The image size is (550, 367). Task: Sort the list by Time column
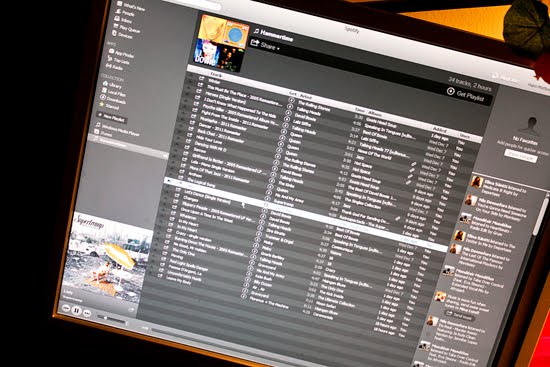(359, 109)
